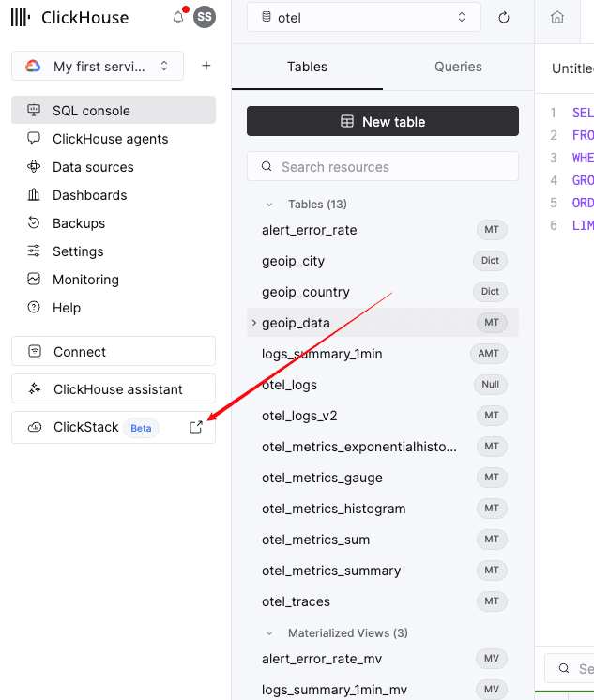Click the Backups icon
The image size is (594, 700).
(34, 222)
